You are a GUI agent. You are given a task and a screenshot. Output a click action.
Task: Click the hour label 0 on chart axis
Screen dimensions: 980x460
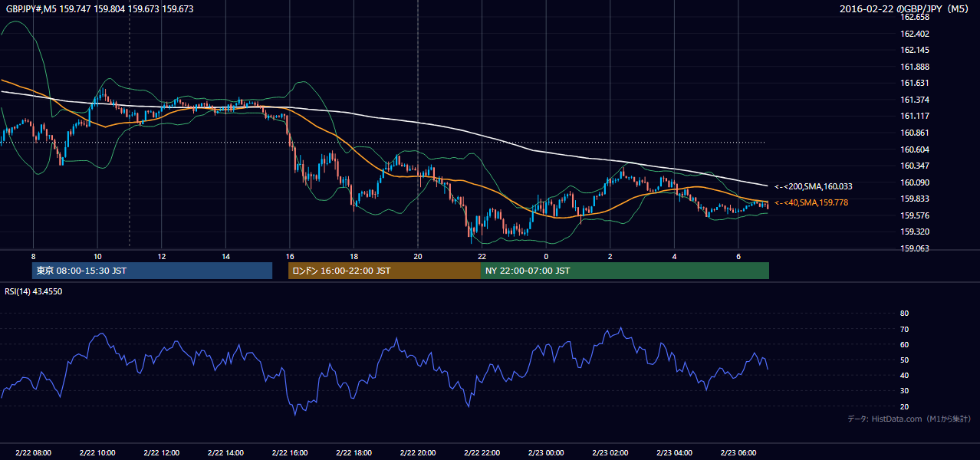tap(546, 256)
